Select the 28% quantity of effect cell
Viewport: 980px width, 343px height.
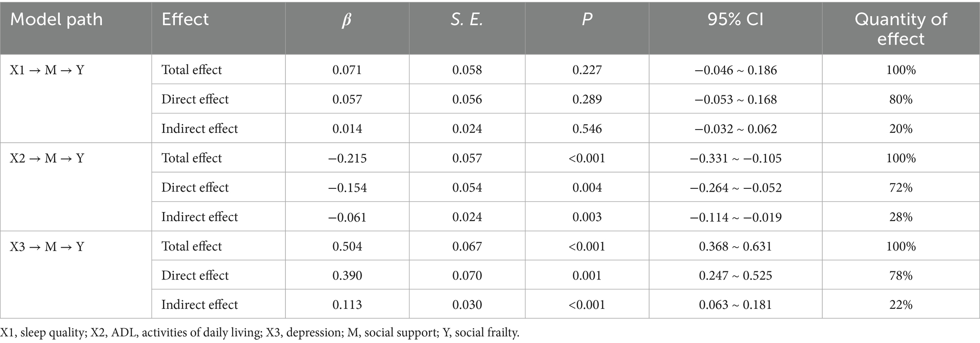coord(900,217)
